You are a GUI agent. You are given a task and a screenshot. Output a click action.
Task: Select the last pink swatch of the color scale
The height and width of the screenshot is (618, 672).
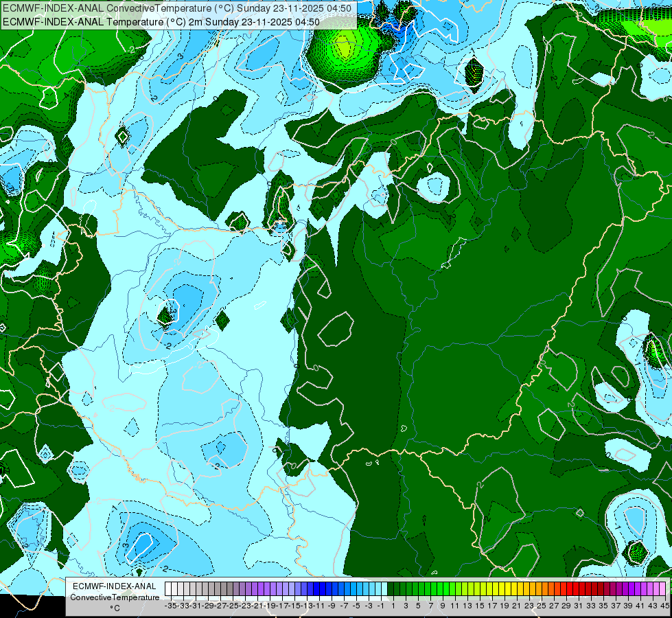[663, 589]
